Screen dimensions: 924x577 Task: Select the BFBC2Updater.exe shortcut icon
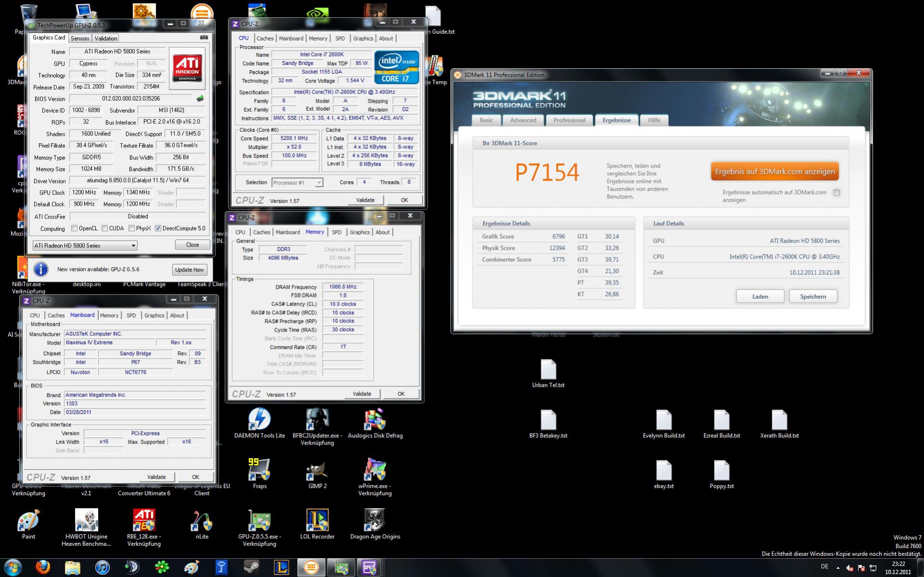pyautogui.click(x=317, y=419)
